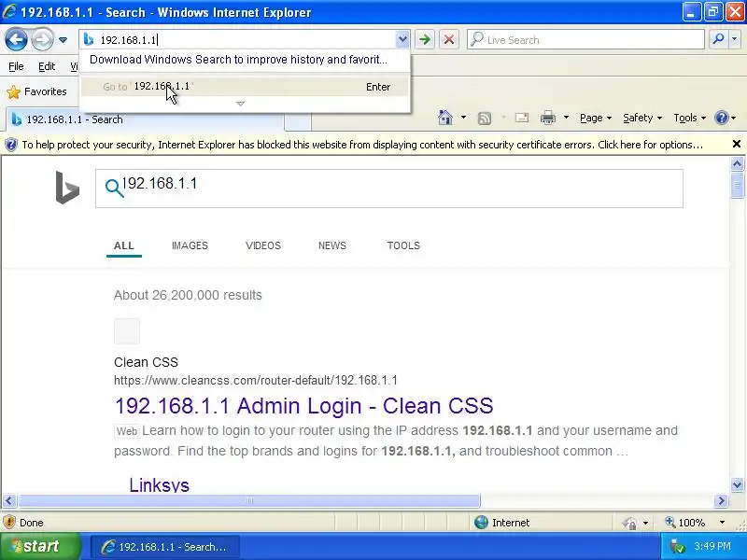
Task: Open the Safety menu
Action: point(642,118)
